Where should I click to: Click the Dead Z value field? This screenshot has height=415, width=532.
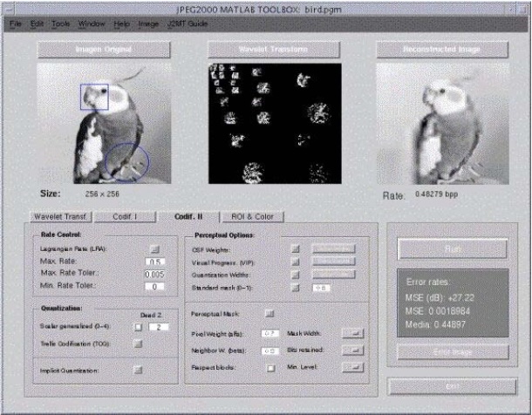point(159,327)
